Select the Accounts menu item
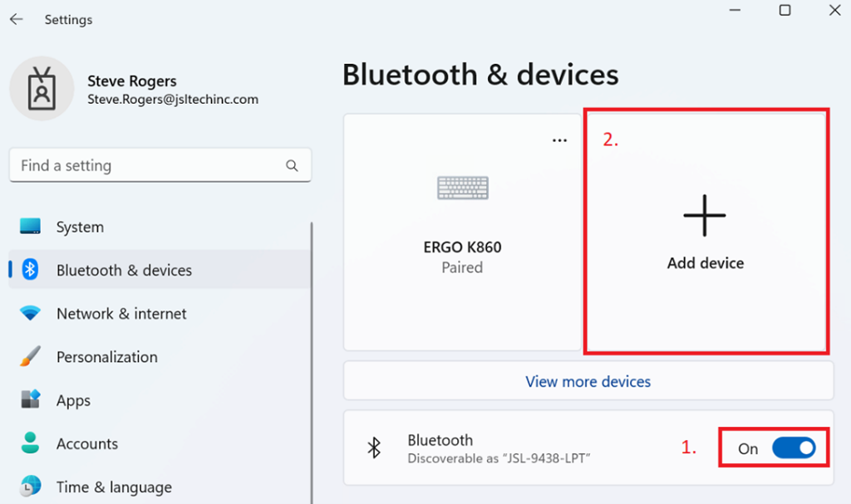The width and height of the screenshot is (851, 504). tap(86, 443)
